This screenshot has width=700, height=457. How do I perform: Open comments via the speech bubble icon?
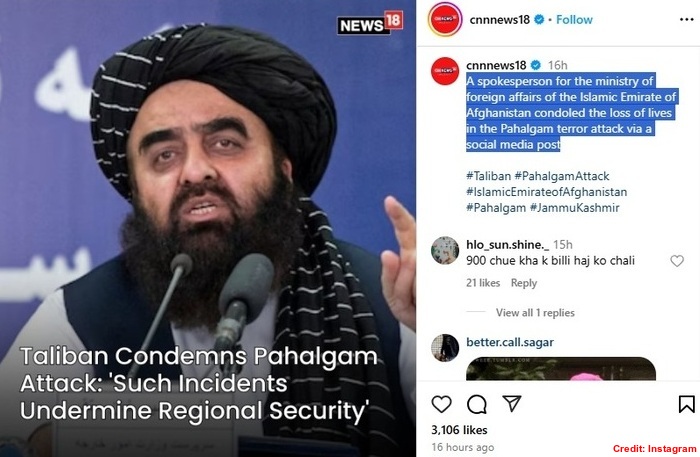[477, 404]
